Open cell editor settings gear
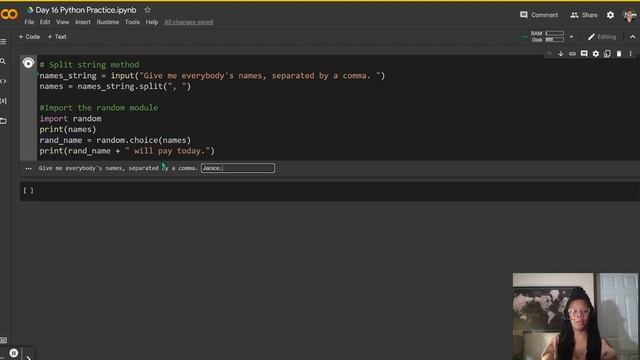Viewport: 640px width, 360px height. point(596,54)
